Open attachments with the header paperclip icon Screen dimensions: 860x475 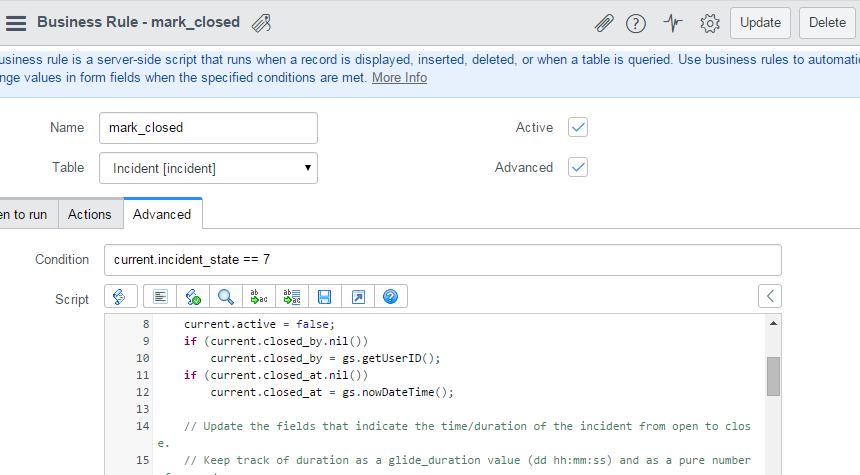tap(603, 23)
